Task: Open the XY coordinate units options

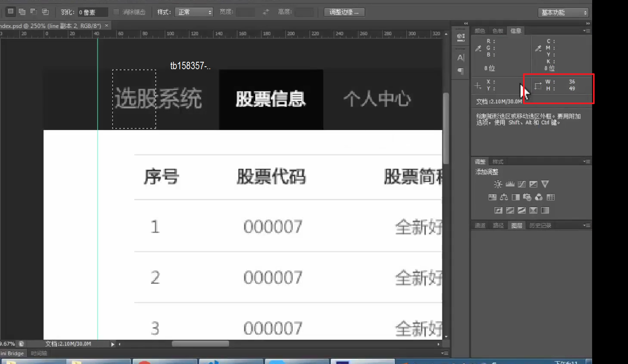Action: 478,86
